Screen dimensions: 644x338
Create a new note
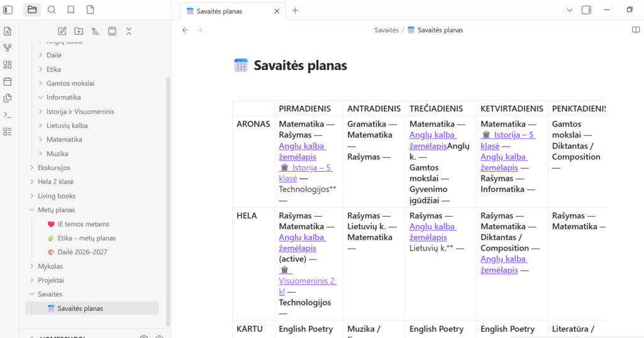(x=62, y=31)
